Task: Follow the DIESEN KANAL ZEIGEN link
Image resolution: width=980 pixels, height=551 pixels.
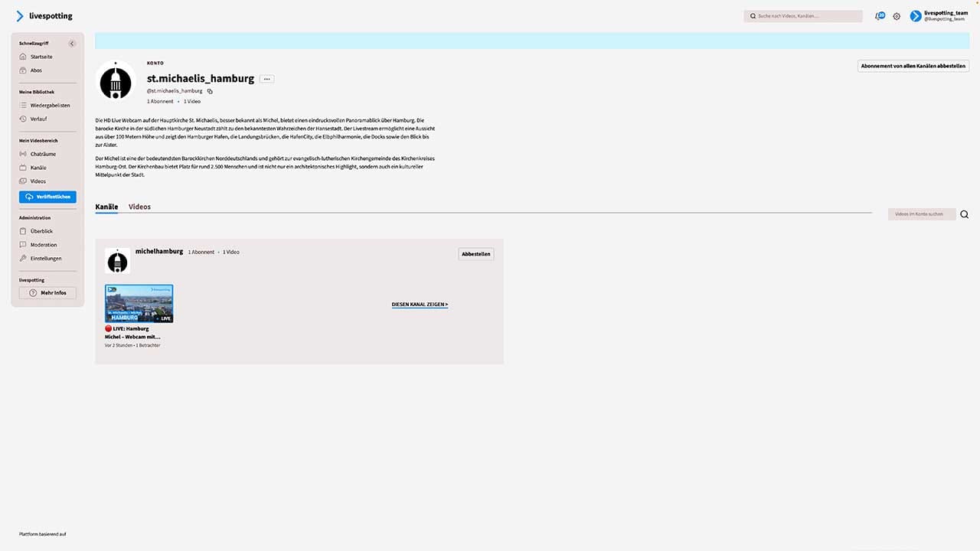Action: click(x=420, y=305)
